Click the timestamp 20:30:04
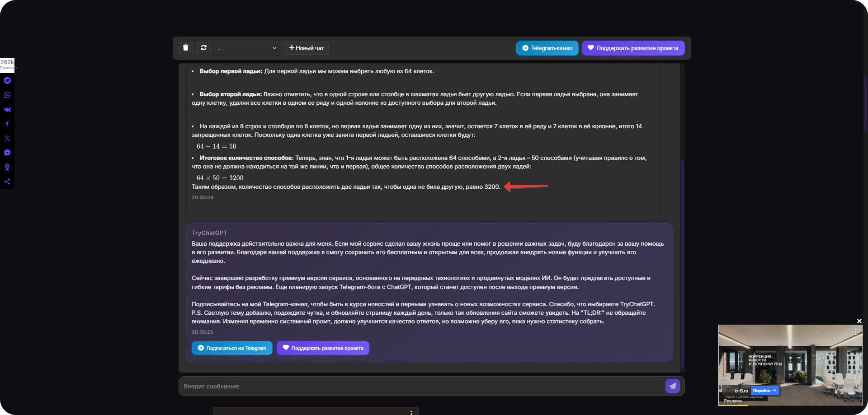The height and width of the screenshot is (415, 868). 203,197
